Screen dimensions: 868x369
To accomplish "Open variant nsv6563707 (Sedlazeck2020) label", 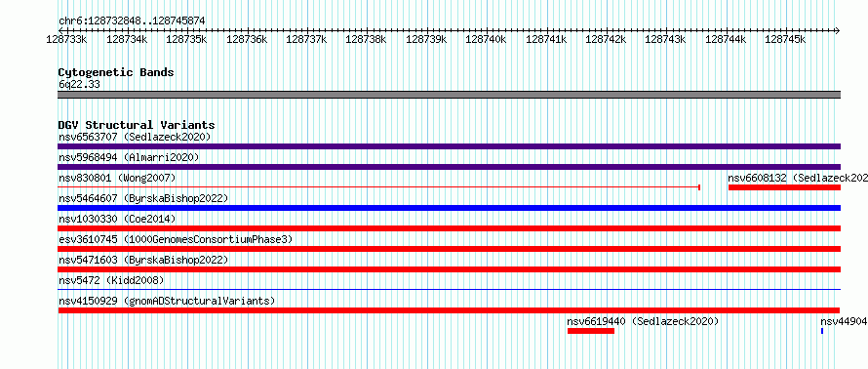I will point(135,137).
